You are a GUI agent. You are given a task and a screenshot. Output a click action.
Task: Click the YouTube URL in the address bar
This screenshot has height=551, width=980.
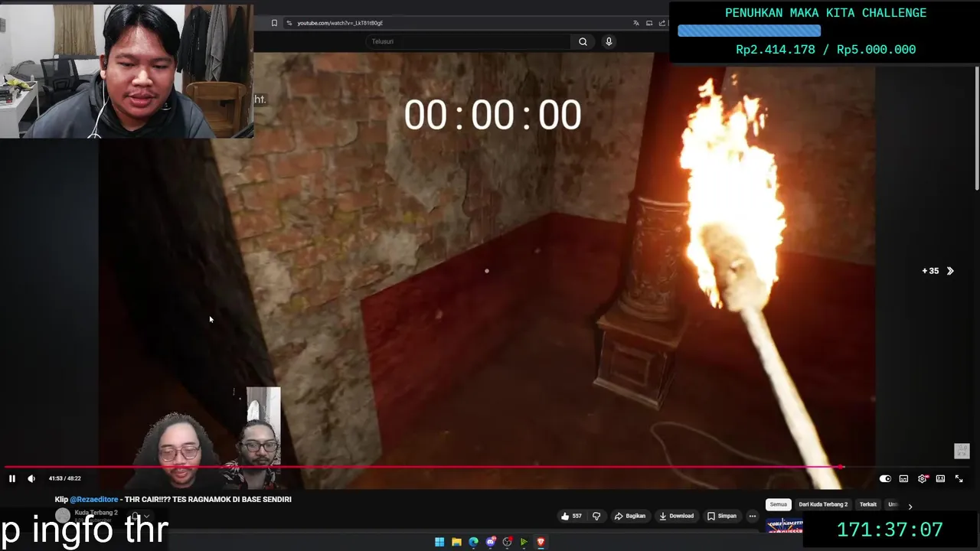(x=340, y=23)
